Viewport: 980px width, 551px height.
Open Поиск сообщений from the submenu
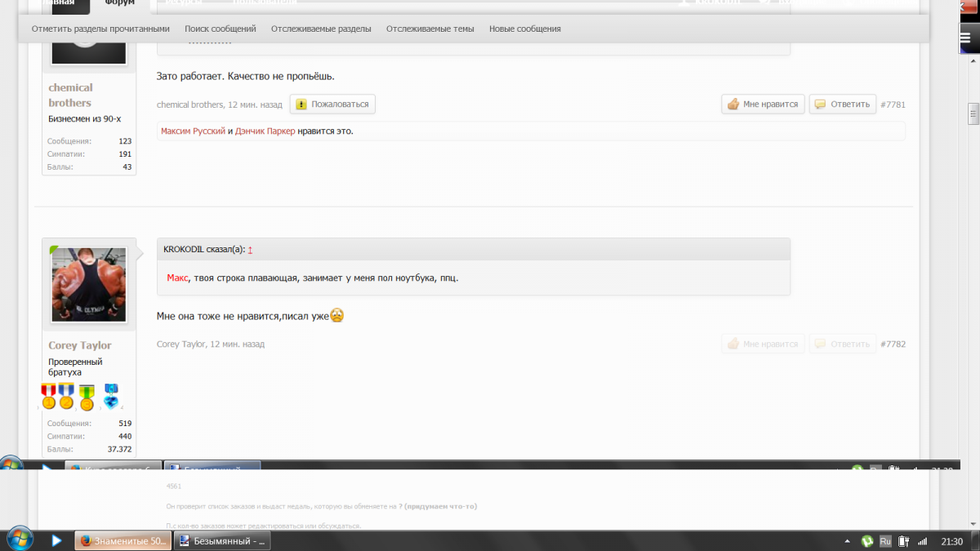220,29
